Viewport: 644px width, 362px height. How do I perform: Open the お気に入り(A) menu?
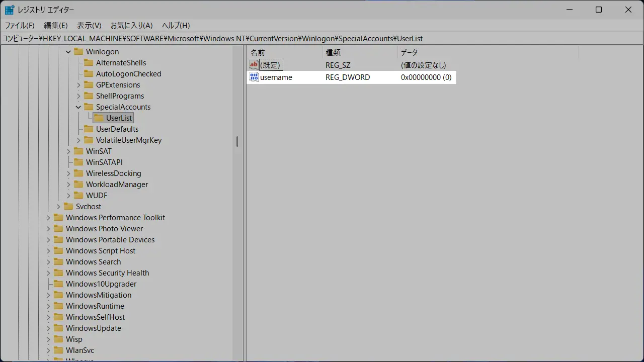tap(131, 25)
